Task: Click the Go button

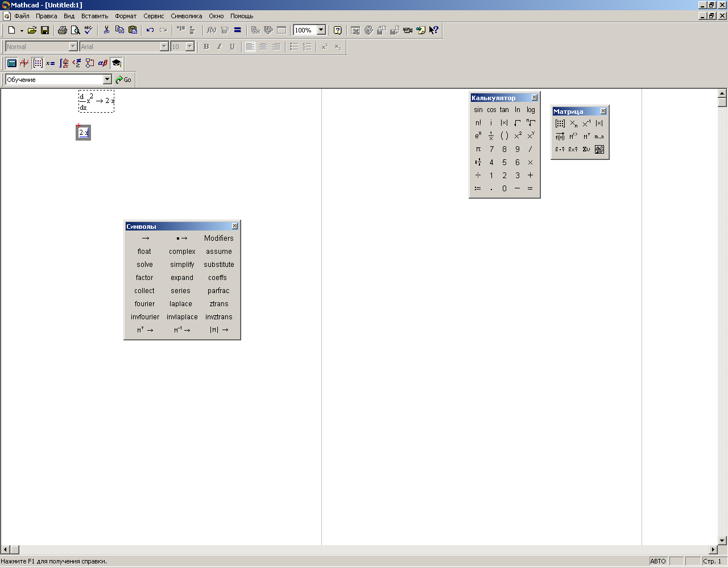Action: (x=123, y=80)
